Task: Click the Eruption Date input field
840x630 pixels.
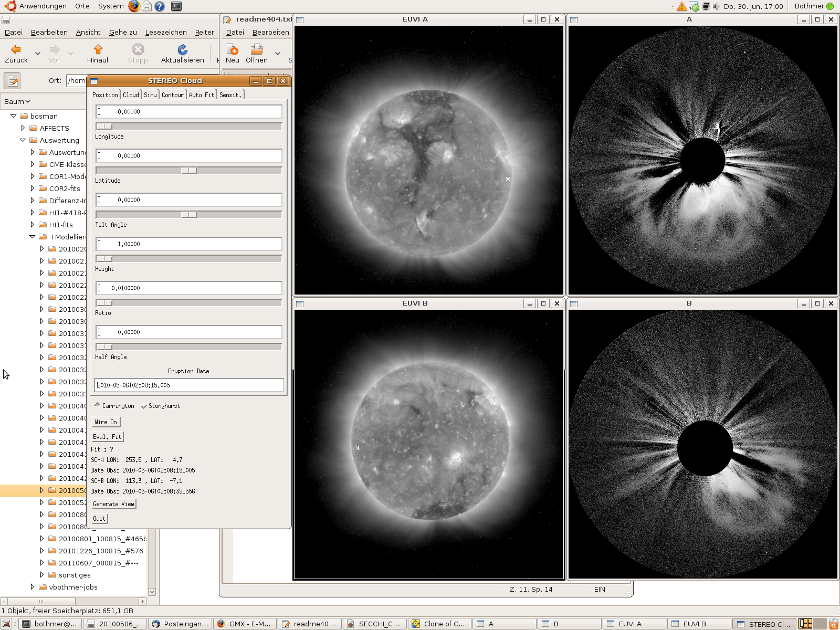Action: tap(189, 385)
